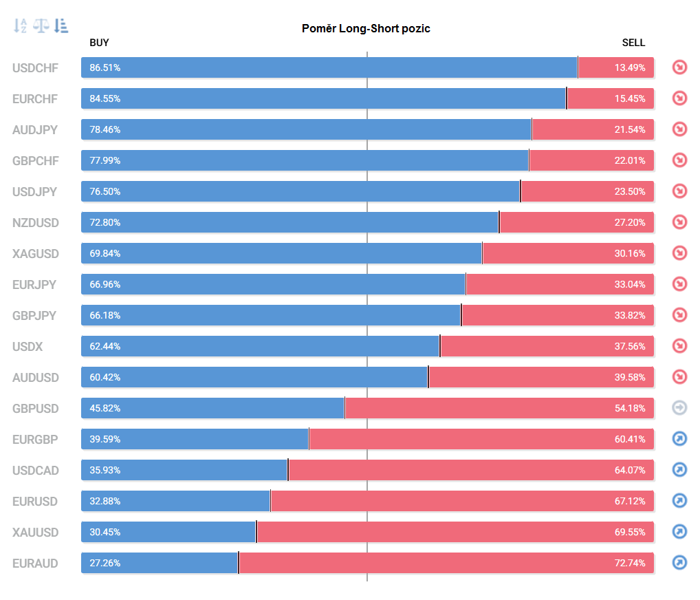Image resolution: width=700 pixels, height=600 pixels.
Task: Click the red down-arrow icon for USDX
Action: 679,346
